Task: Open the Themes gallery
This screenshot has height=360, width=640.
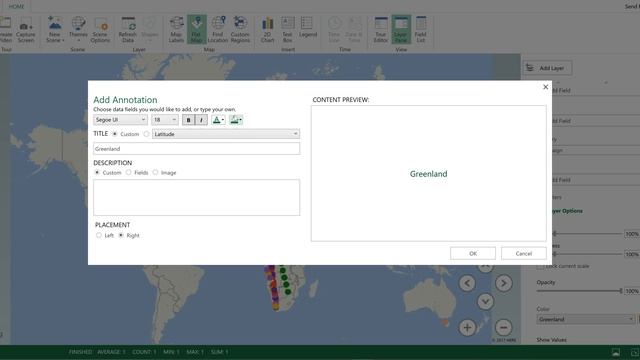Action: pos(78,29)
